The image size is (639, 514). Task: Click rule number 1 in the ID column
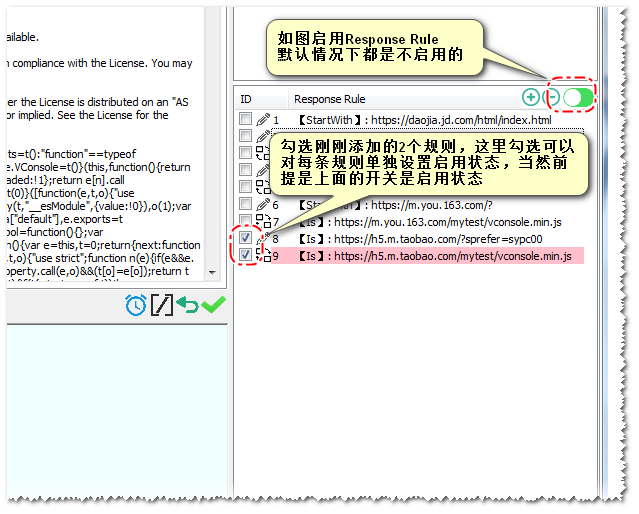(276, 120)
